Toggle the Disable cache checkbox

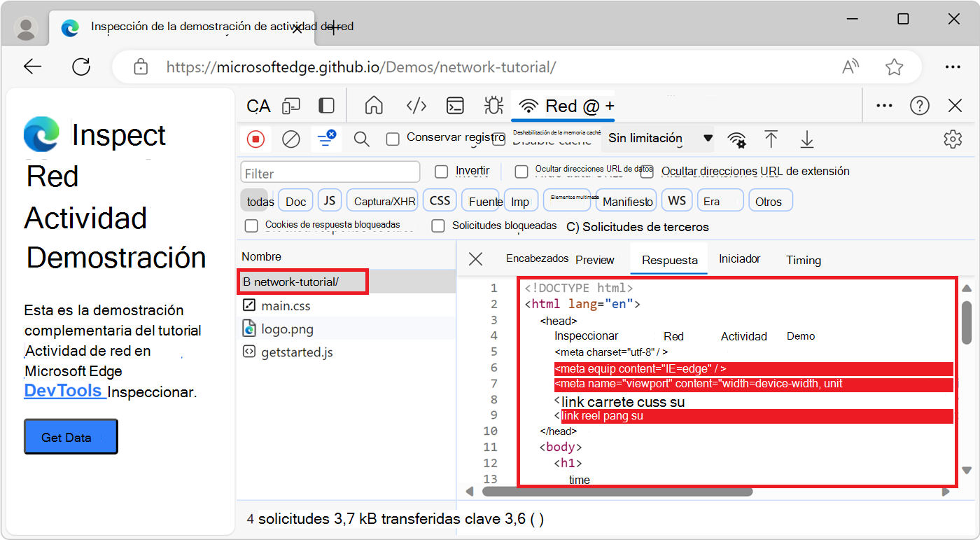(498, 141)
